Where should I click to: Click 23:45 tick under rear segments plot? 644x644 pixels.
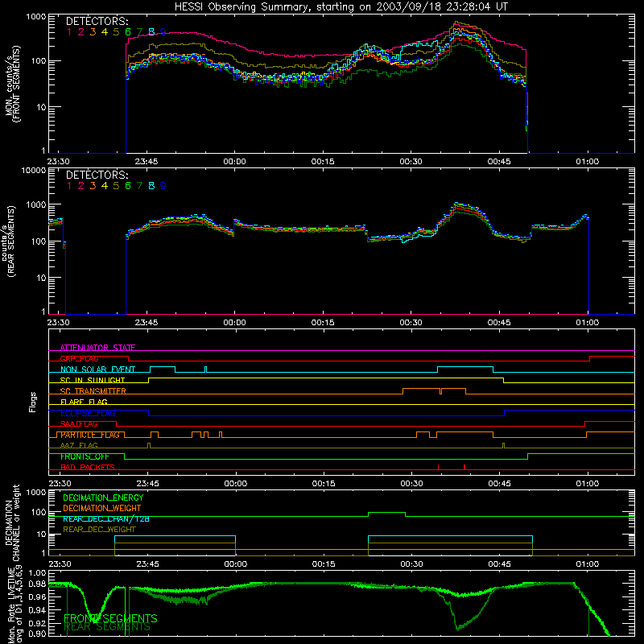click(x=147, y=323)
